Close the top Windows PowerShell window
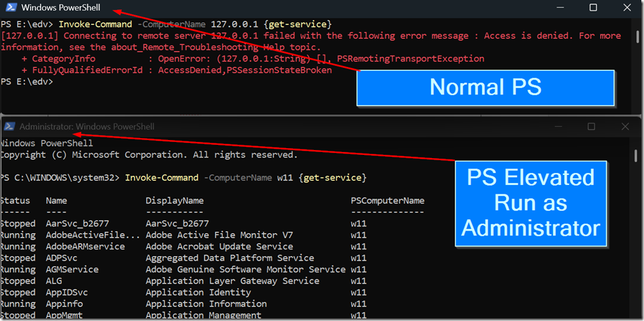The width and height of the screenshot is (644, 321). click(627, 7)
